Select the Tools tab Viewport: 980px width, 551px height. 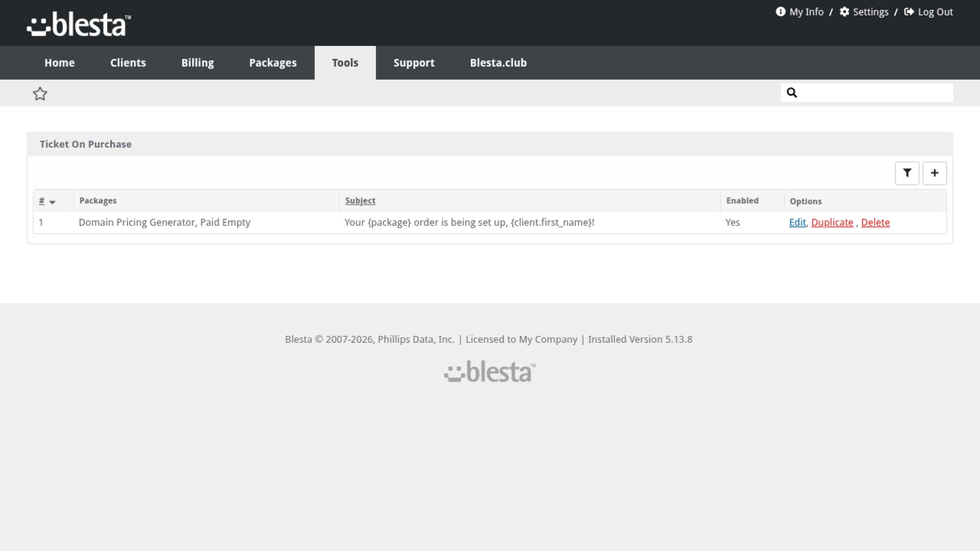pos(345,63)
